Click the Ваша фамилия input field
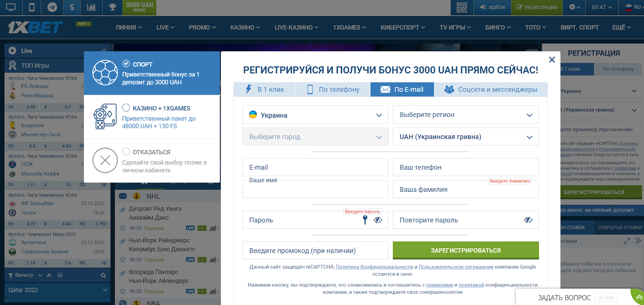Image resolution: width=644 pixels, height=305 pixels. point(466,189)
